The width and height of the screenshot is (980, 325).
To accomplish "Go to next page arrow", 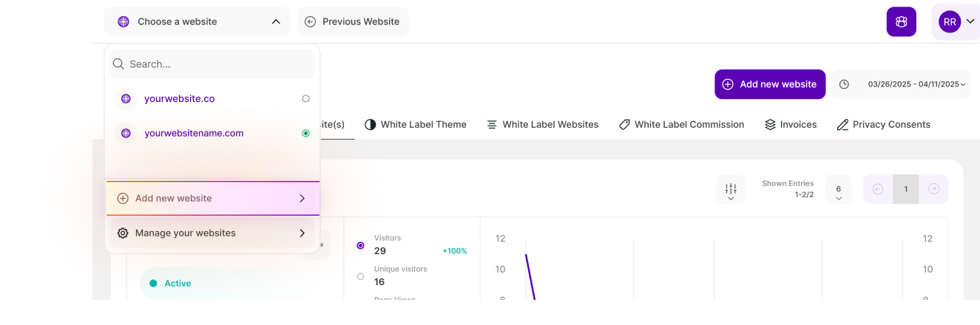I will tap(934, 189).
